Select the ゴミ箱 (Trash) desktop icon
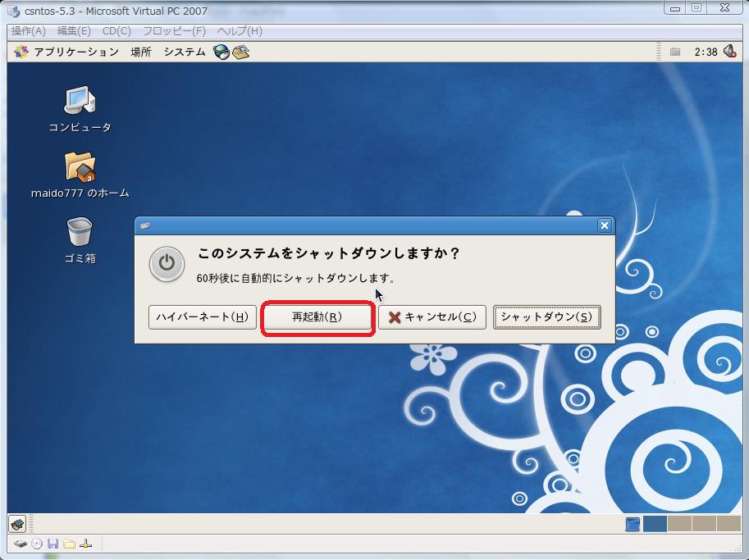The image size is (749, 560). coord(80,232)
